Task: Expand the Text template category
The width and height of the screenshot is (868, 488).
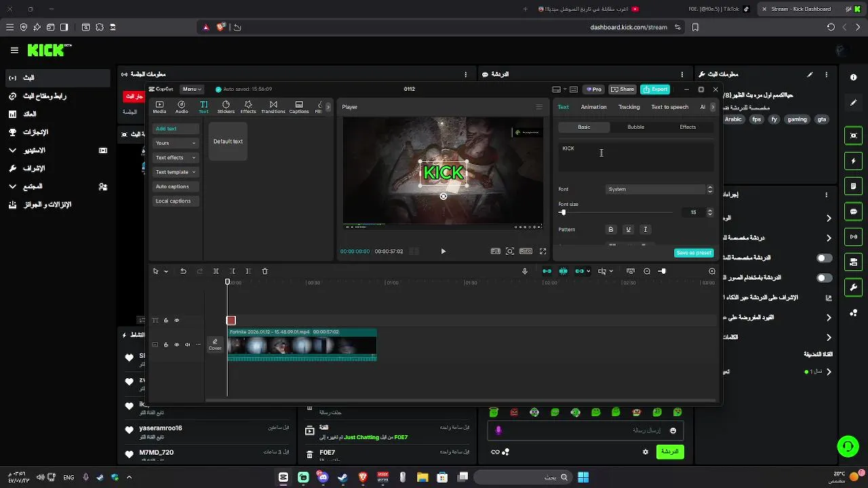Action: click(x=176, y=172)
